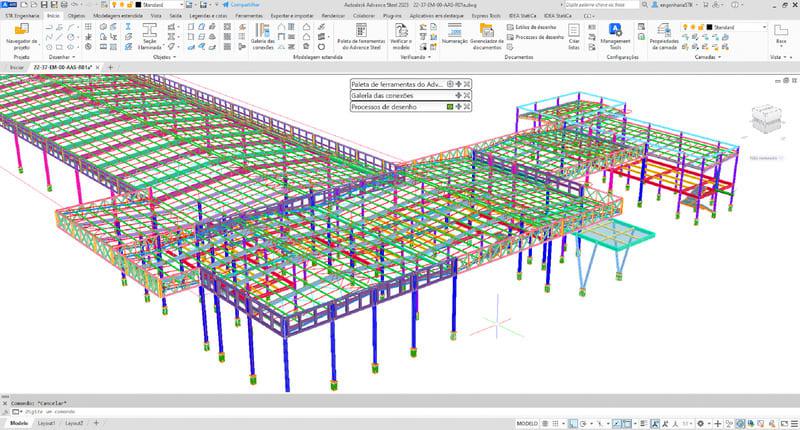Click the black color swatch in Camadas layer dropdown
Screen dimensions: 800x430
(x=709, y=27)
